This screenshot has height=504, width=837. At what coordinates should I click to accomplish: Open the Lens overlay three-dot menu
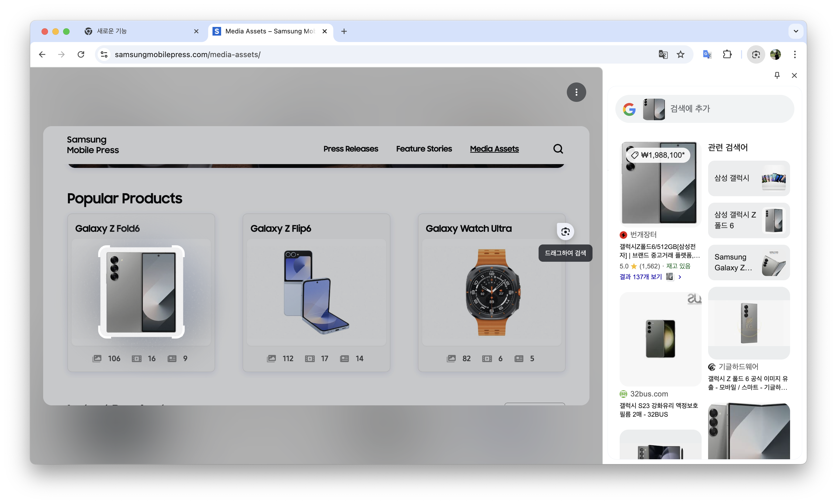pos(576,92)
